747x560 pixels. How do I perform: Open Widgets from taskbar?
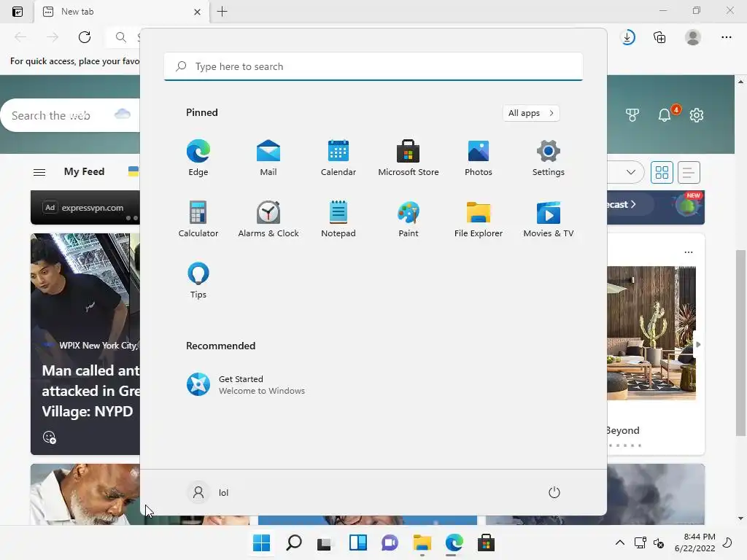(x=357, y=542)
